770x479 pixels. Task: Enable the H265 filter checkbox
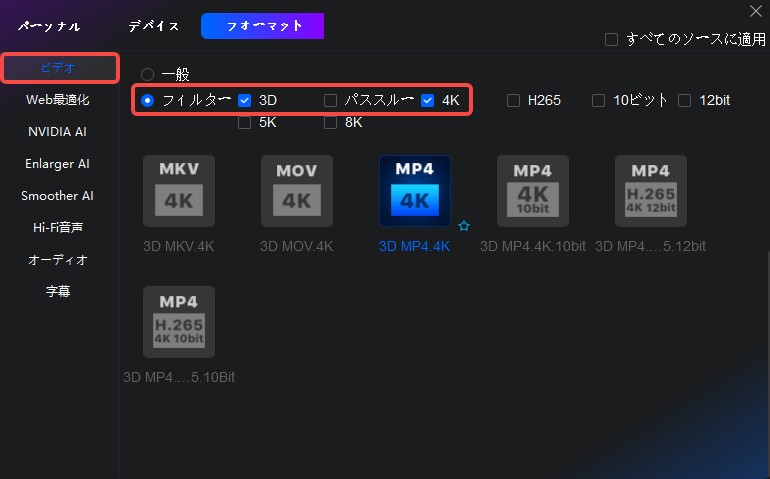click(x=513, y=100)
